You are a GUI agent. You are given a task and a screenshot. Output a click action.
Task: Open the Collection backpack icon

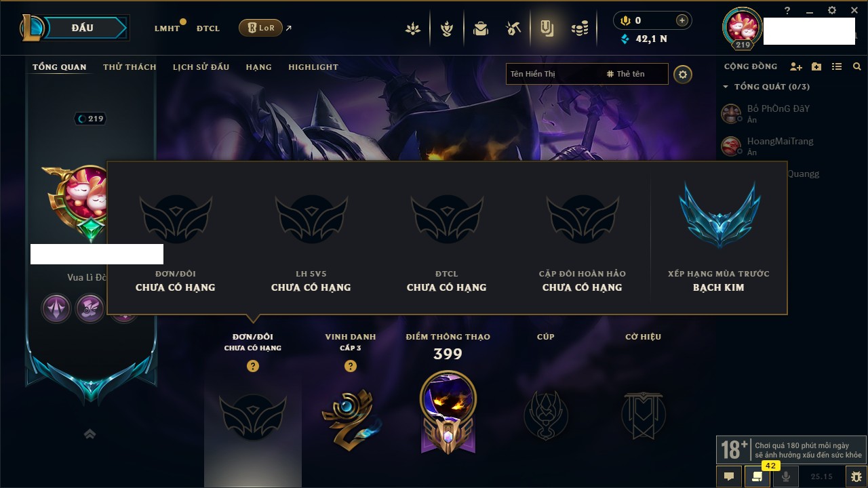pyautogui.click(x=481, y=28)
